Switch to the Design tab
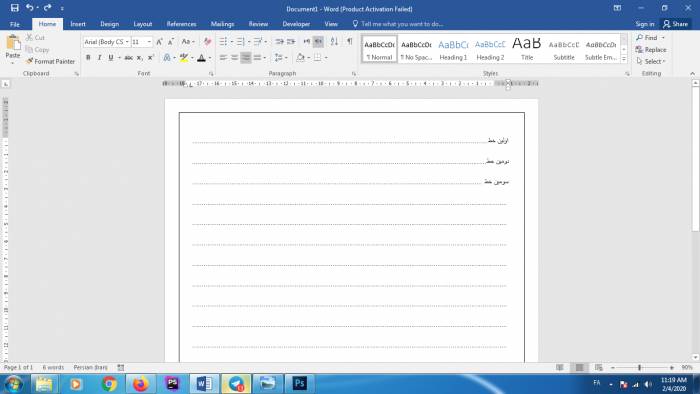 (x=109, y=24)
